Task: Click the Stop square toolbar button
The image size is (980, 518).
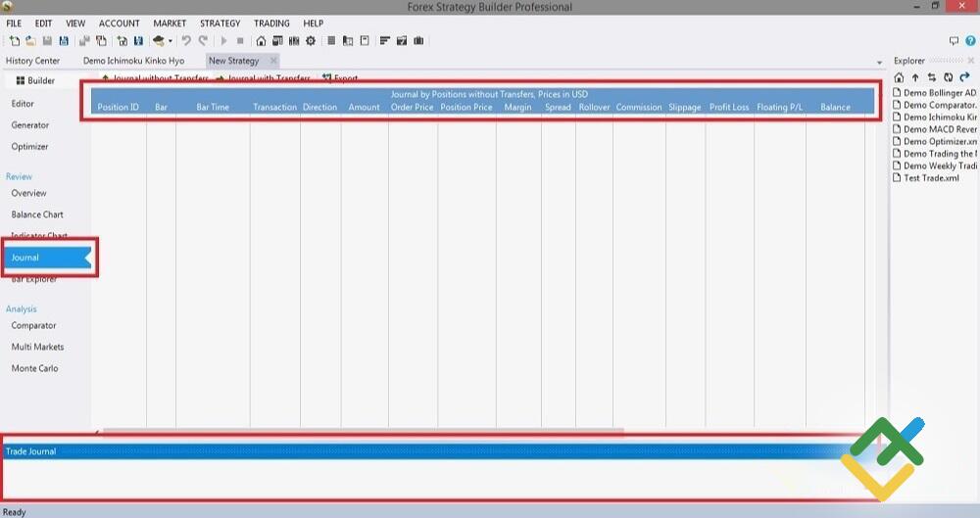Action: [240, 40]
